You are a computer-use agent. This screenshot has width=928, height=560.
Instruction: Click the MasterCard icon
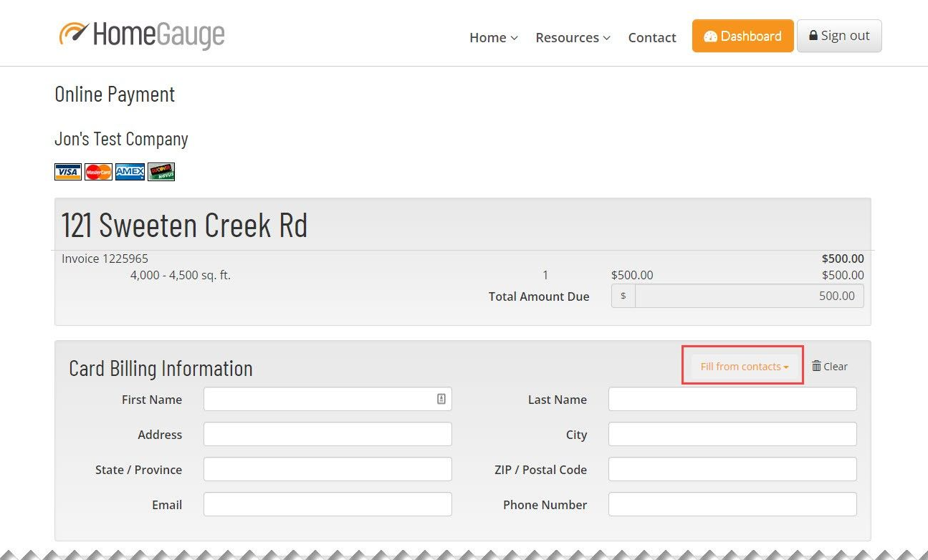coord(98,172)
